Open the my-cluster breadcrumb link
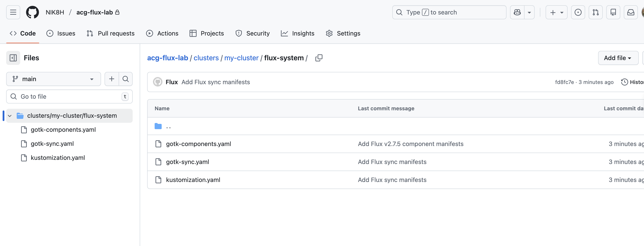The width and height of the screenshot is (644, 246). click(241, 58)
